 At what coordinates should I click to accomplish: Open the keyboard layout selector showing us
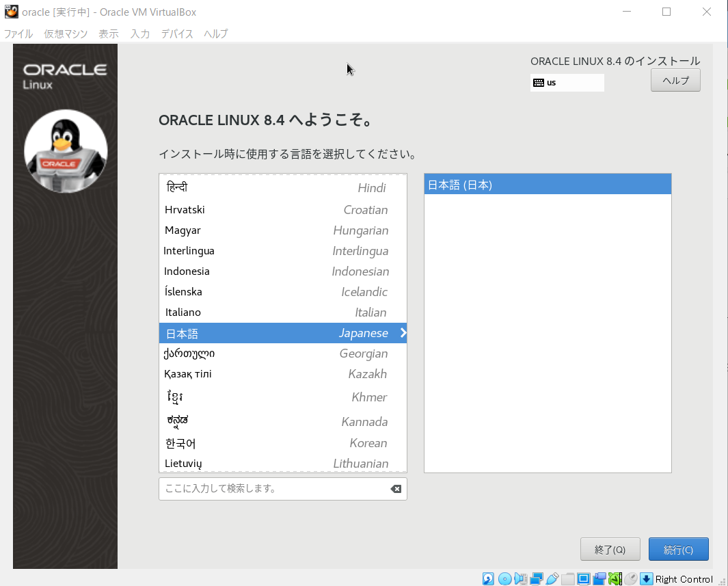[x=567, y=82]
